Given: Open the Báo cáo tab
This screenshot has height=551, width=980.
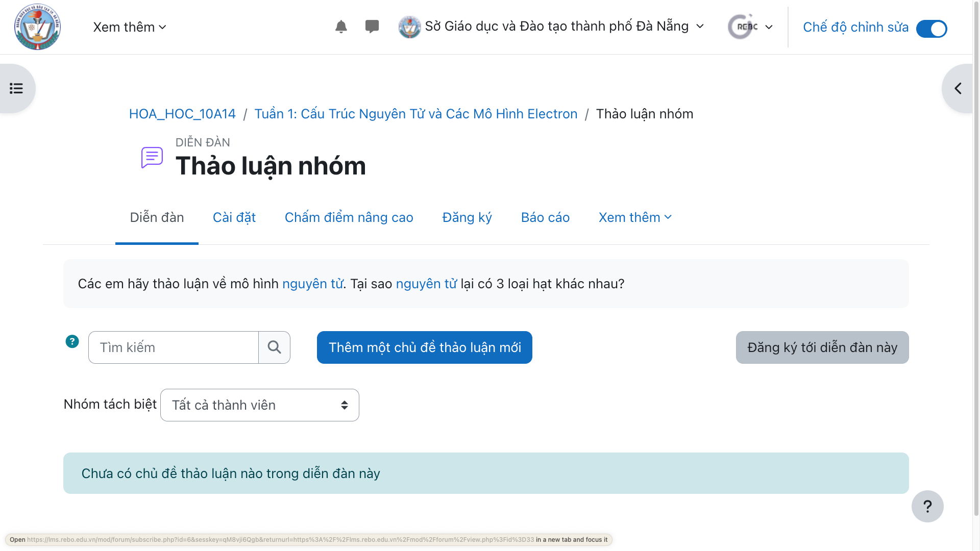Looking at the screenshot, I should click(x=545, y=218).
